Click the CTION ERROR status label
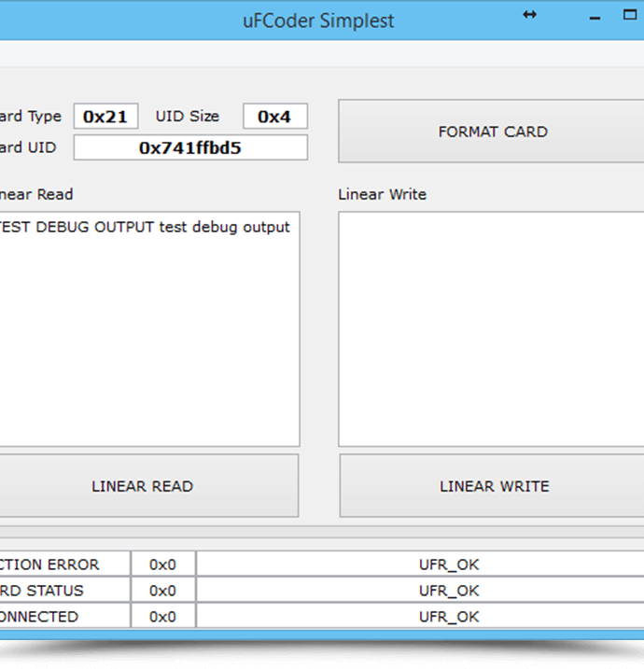644x669 pixels. click(49, 564)
